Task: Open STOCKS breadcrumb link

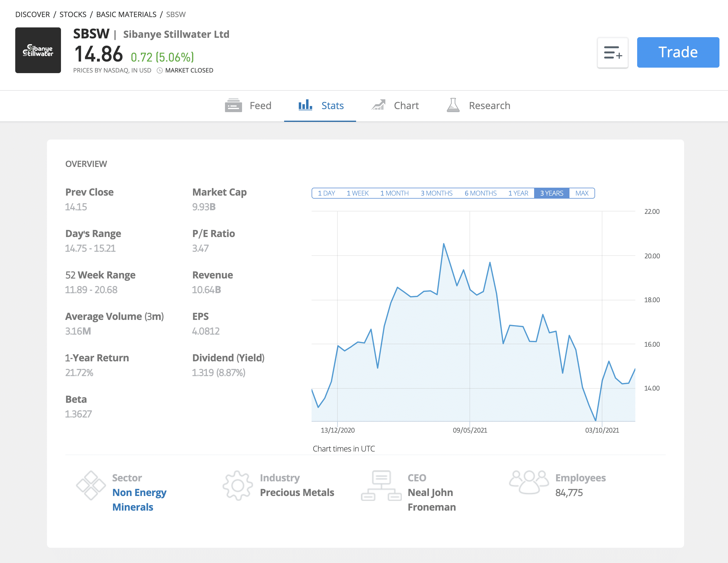Action: (73, 15)
